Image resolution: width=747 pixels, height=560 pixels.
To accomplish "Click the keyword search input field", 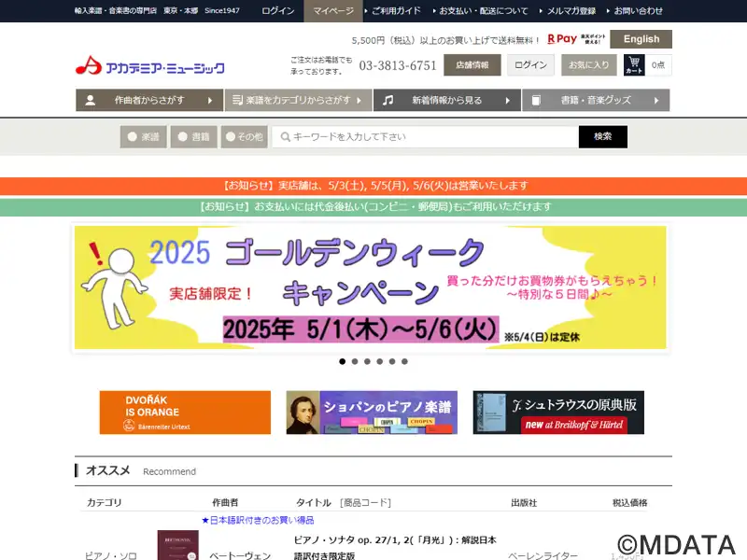I will coord(426,137).
